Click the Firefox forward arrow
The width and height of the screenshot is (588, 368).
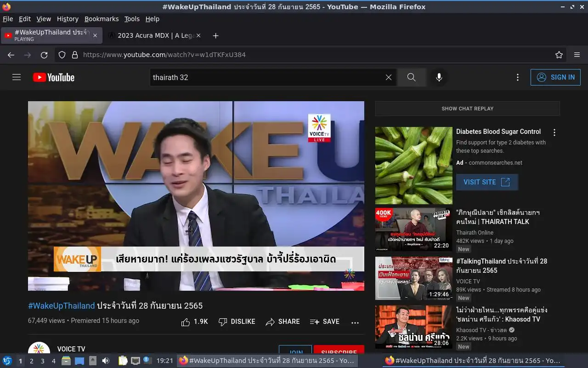(x=28, y=55)
